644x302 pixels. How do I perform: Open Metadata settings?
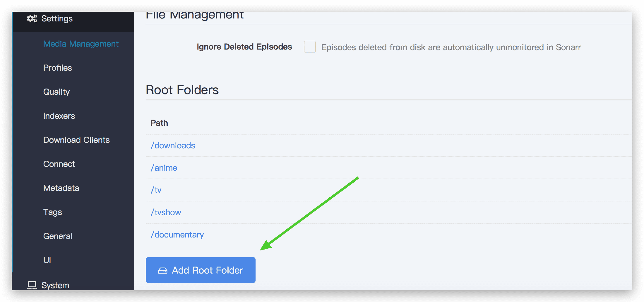click(61, 188)
